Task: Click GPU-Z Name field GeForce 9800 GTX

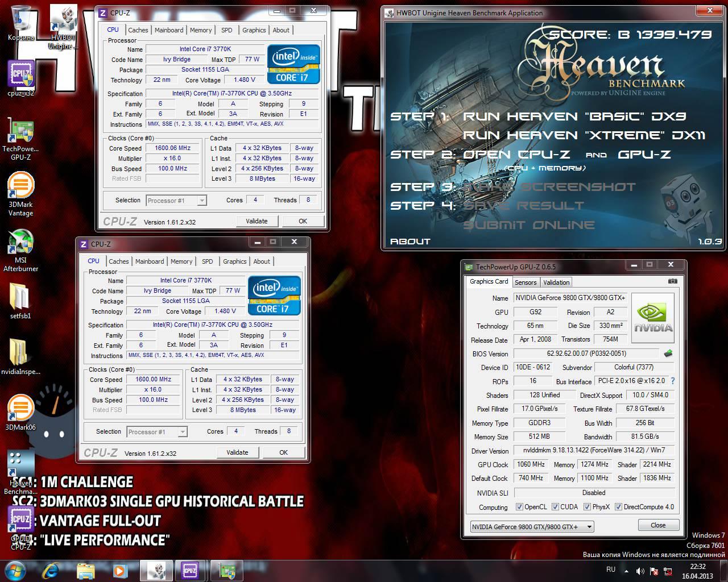Action: point(570,298)
